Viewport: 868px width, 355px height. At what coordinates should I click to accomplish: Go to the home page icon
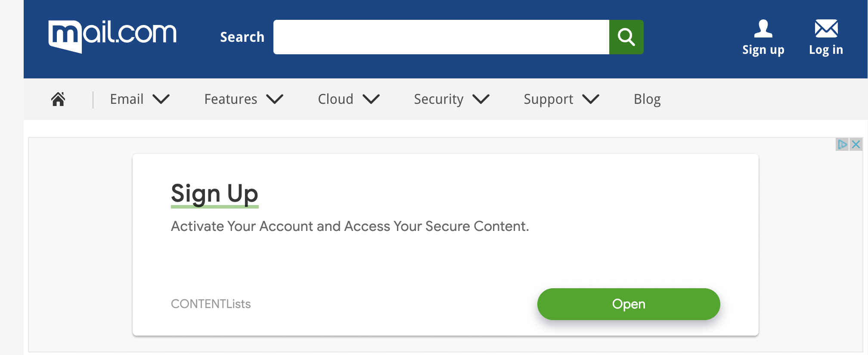(58, 99)
